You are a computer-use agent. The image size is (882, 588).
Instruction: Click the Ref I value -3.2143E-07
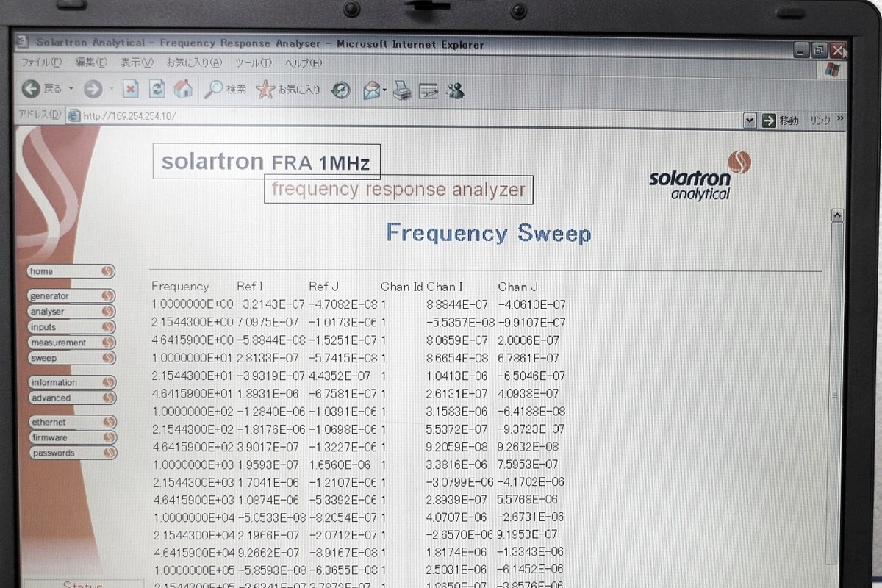(x=270, y=304)
